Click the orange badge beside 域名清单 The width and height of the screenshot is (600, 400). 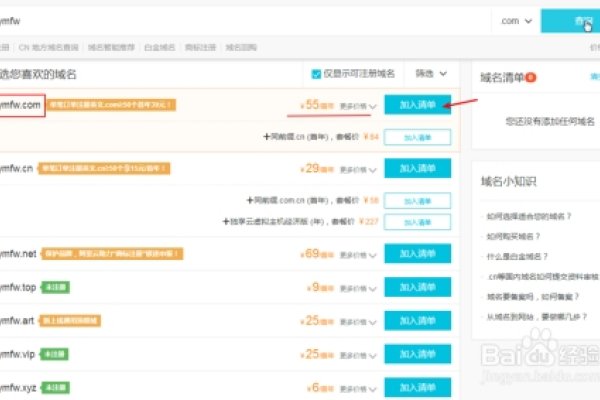click(531, 76)
